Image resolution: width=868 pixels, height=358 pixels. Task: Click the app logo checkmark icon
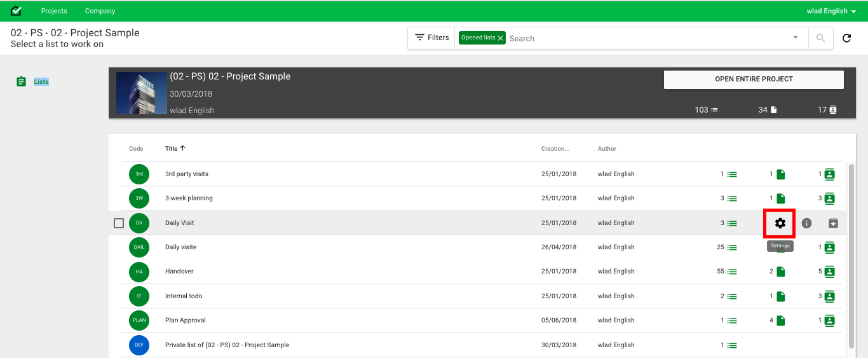(16, 11)
